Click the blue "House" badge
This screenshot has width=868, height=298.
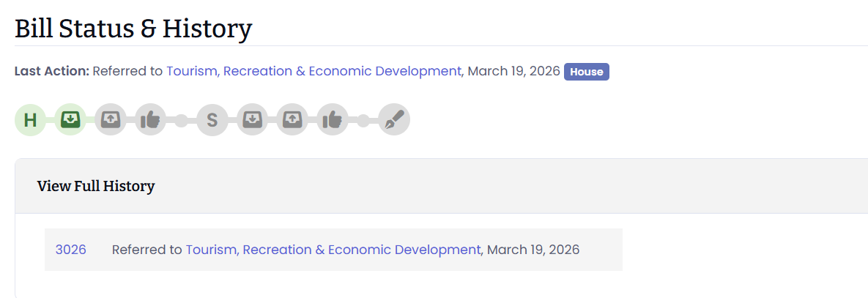[x=586, y=72]
